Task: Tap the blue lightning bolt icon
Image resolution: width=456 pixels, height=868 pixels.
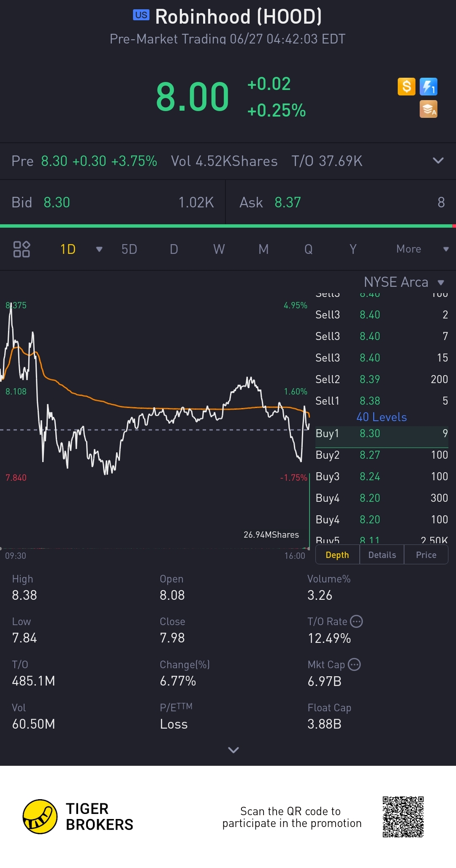Action: click(x=429, y=87)
